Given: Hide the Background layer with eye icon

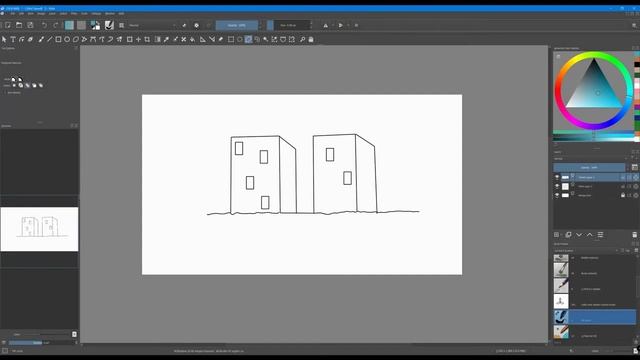Looking at the screenshot, I should tap(557, 195).
